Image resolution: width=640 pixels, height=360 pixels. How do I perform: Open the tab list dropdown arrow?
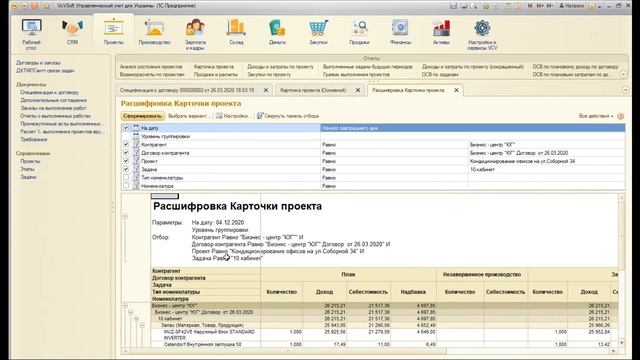[x=625, y=90]
